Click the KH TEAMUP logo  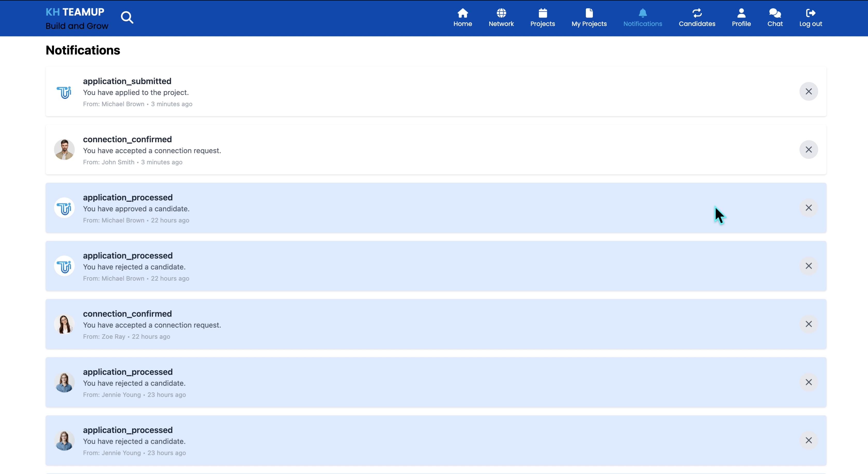[75, 12]
